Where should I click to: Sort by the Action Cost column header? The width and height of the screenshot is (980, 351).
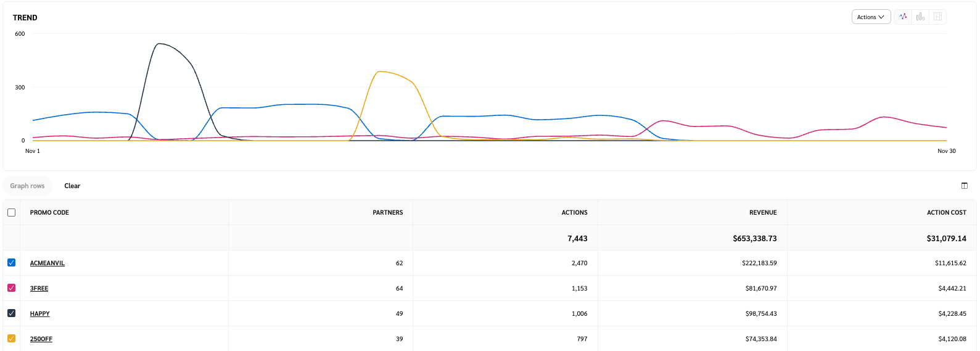point(946,213)
